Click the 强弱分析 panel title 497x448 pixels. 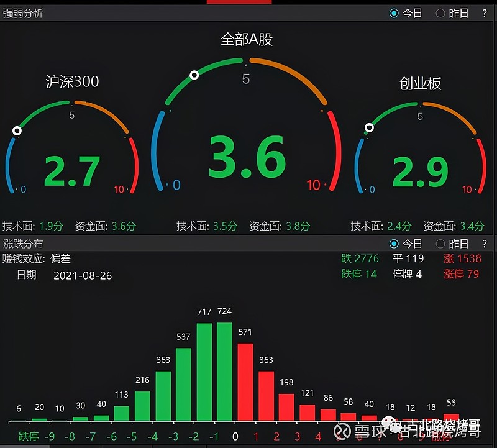point(23,13)
